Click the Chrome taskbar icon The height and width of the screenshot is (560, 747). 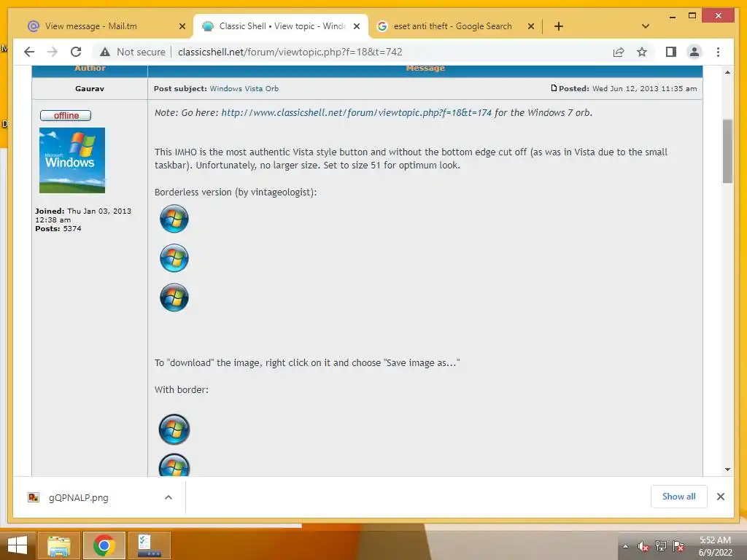point(104,545)
